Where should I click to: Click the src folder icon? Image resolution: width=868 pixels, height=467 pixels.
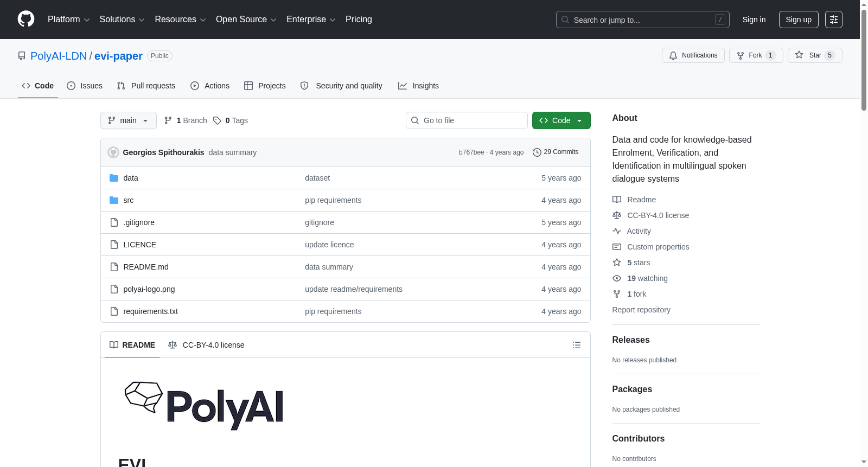point(114,200)
